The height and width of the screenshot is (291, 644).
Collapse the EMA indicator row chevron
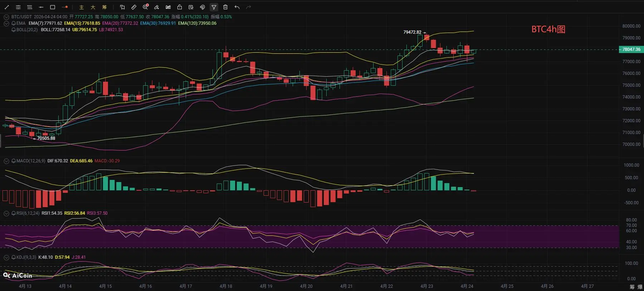[6, 23]
